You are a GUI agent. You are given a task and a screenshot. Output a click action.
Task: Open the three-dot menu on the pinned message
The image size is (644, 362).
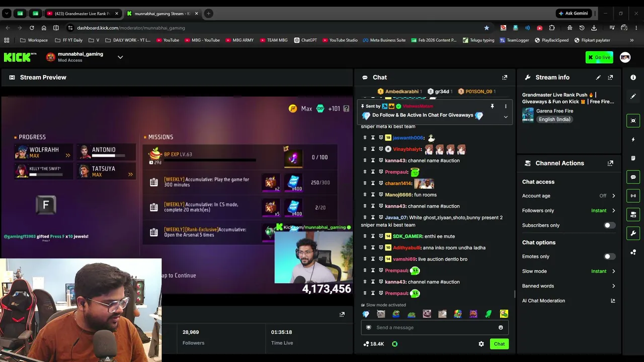[506, 106]
